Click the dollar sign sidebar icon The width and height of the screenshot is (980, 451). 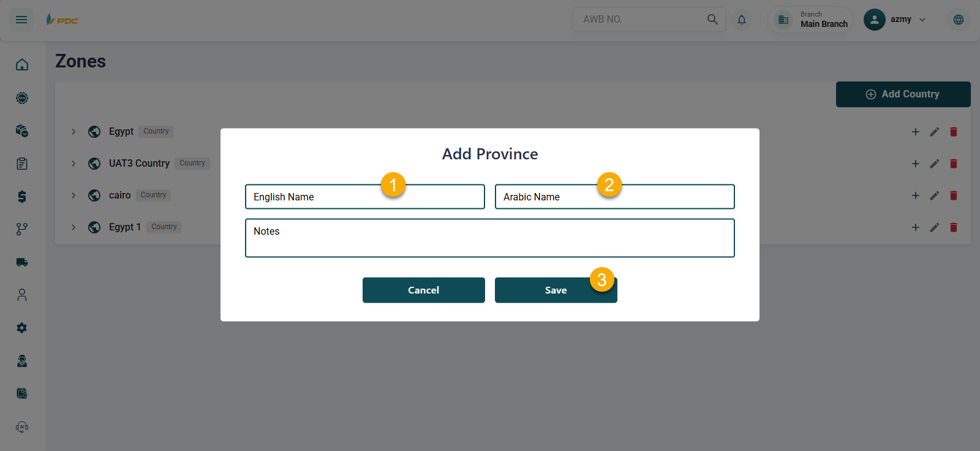pyautogui.click(x=22, y=197)
